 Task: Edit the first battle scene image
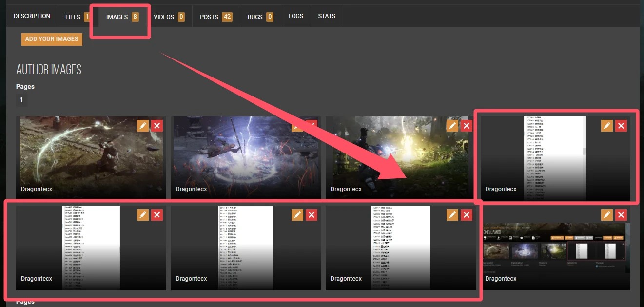[x=142, y=126]
